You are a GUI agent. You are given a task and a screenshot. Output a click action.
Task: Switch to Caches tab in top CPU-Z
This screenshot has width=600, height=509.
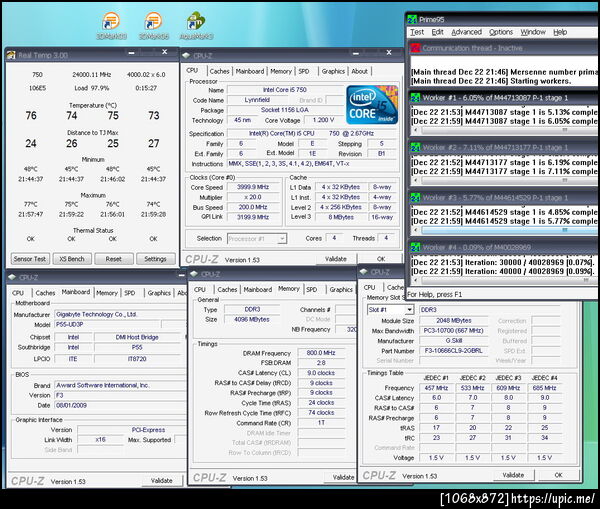coord(220,71)
